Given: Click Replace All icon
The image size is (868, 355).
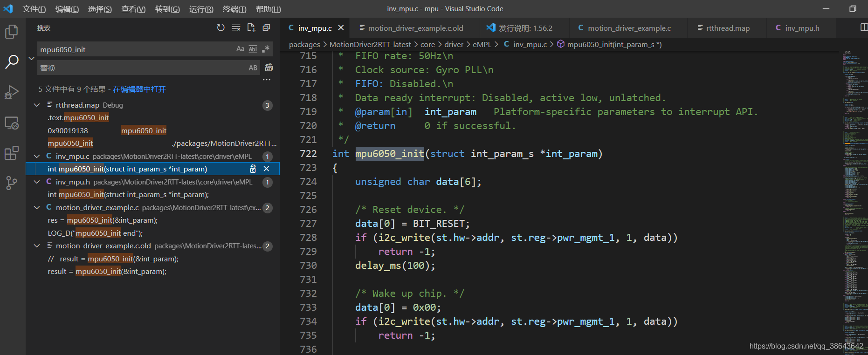Looking at the screenshot, I should point(269,68).
